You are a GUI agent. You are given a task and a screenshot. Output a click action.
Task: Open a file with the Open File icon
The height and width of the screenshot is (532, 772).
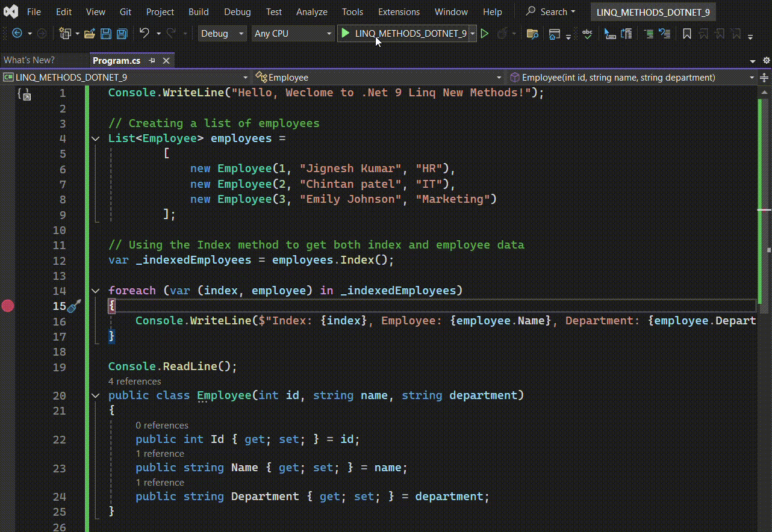[90, 34]
